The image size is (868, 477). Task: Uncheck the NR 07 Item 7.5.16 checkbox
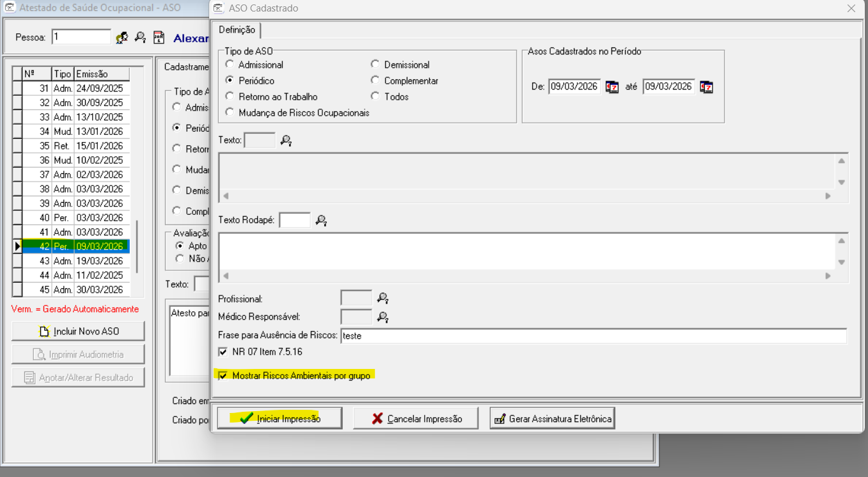223,352
